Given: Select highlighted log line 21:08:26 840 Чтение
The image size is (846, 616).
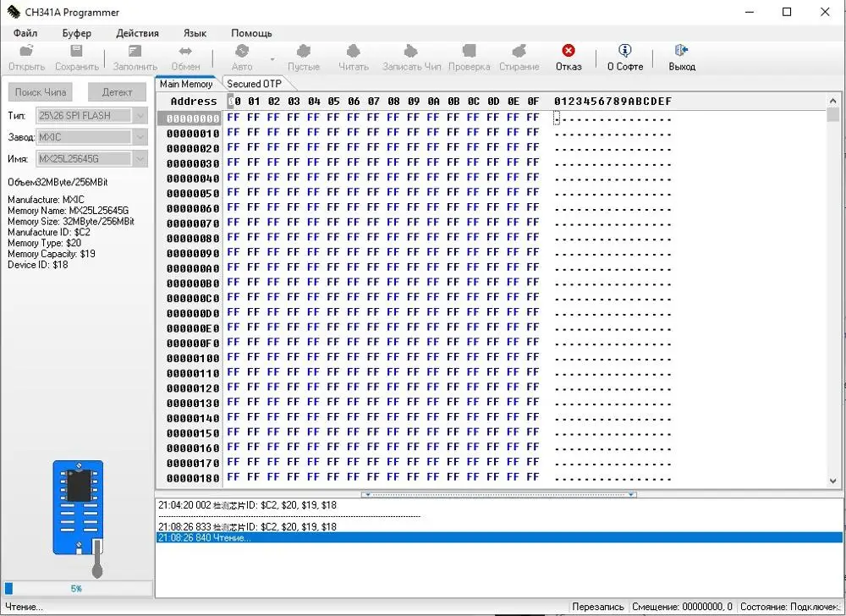Looking at the screenshot, I should coord(498,538).
